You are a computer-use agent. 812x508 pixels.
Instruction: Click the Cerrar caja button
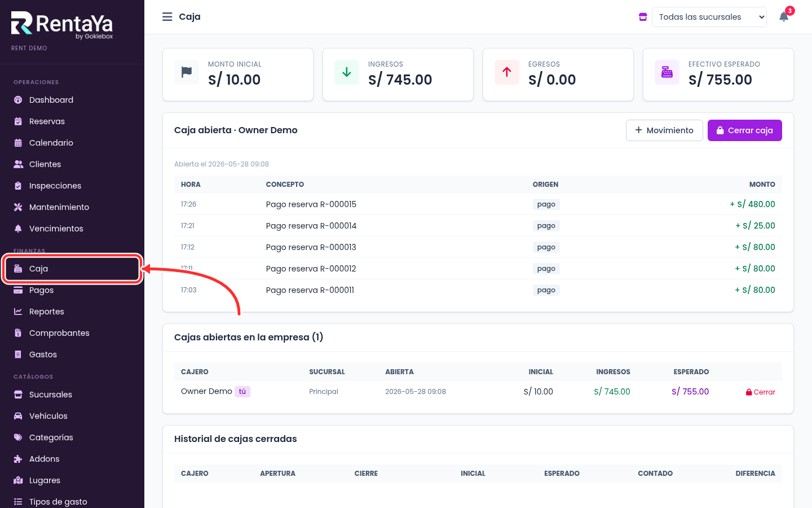click(x=745, y=130)
